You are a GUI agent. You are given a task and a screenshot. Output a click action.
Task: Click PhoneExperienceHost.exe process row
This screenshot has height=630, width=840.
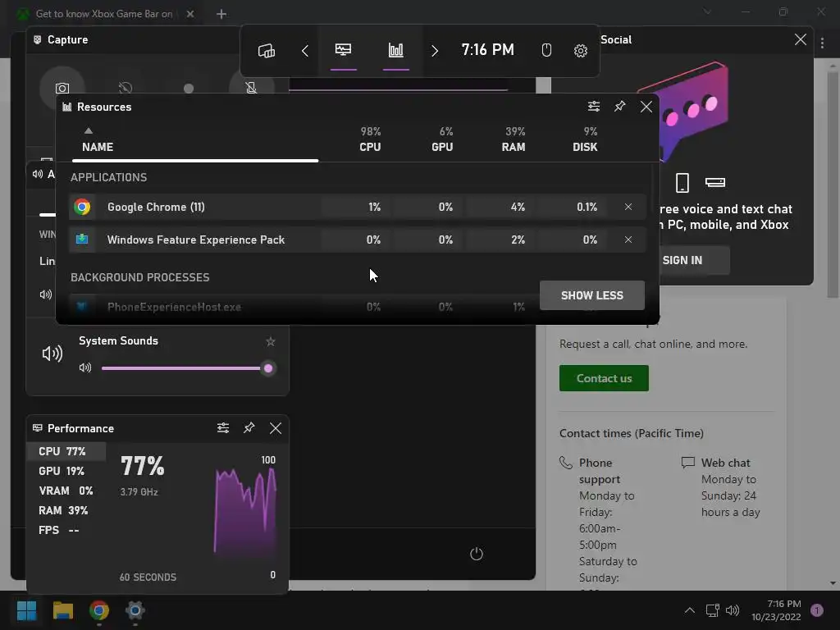click(x=304, y=307)
